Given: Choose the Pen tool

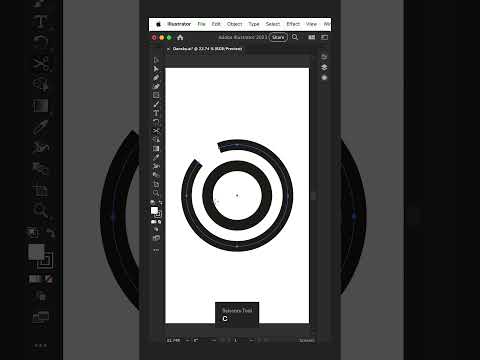Looking at the screenshot, I should [156, 78].
